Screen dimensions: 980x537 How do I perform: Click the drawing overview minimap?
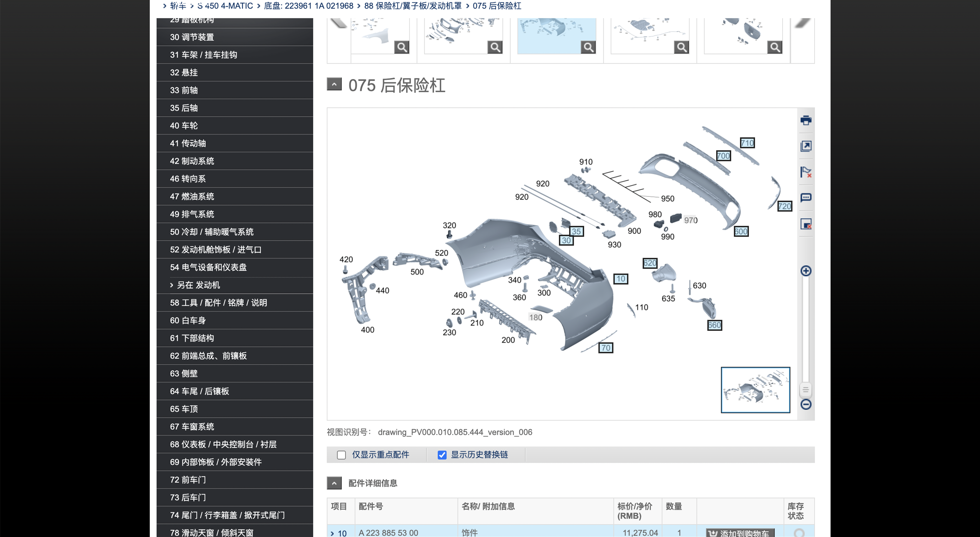pyautogui.click(x=755, y=390)
